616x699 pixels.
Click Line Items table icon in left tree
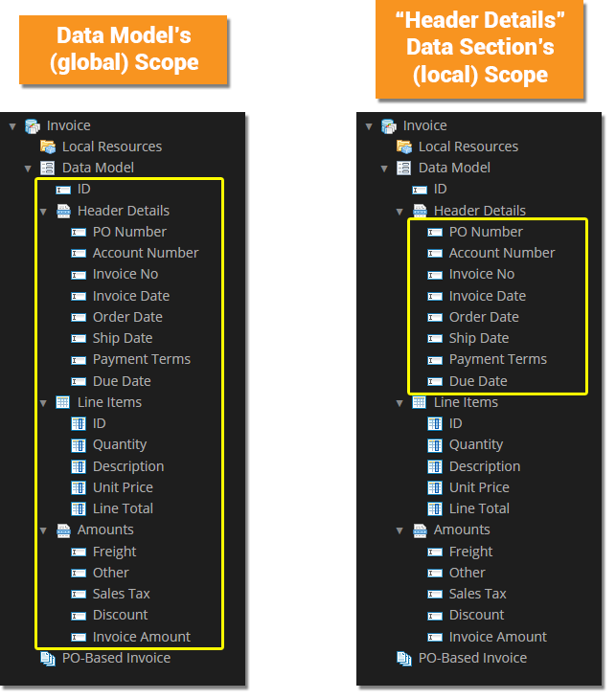click(x=63, y=402)
